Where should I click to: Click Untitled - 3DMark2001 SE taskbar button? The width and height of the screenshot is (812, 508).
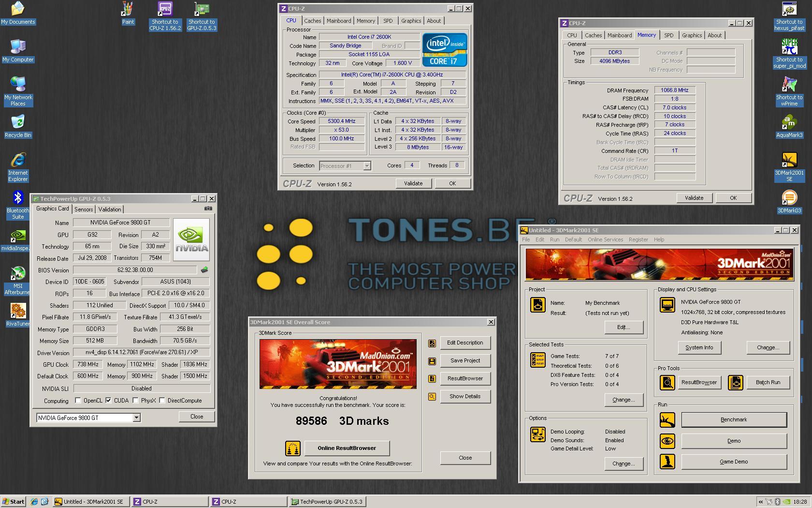[90, 502]
